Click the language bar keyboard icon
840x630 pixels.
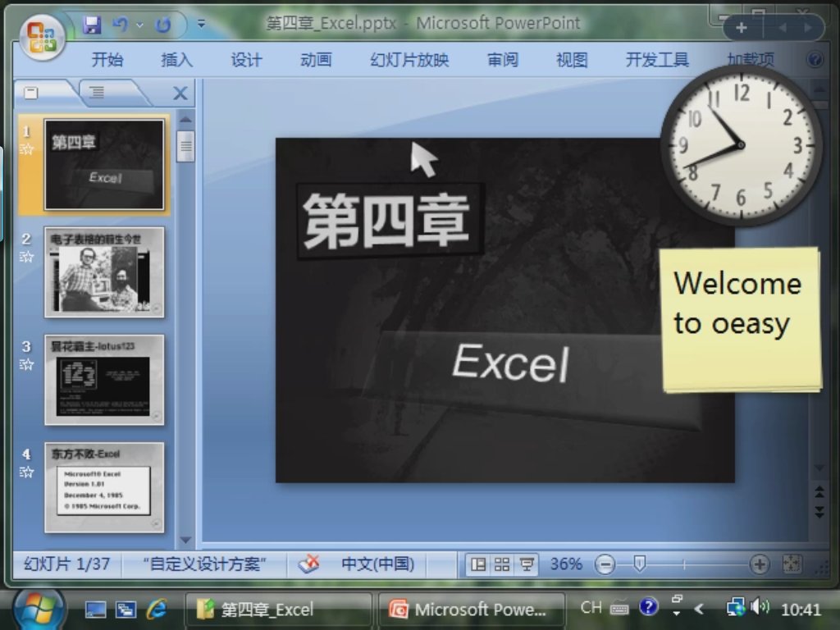[619, 609]
